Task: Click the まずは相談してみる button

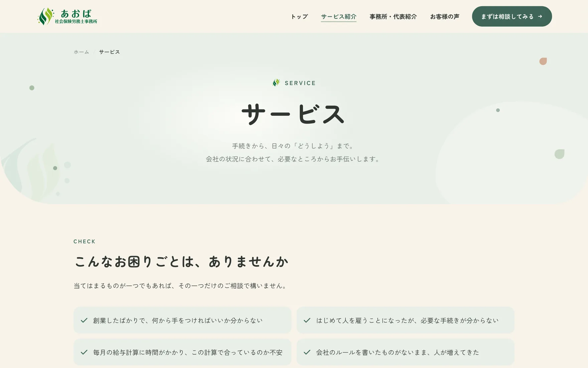Action: click(x=512, y=16)
